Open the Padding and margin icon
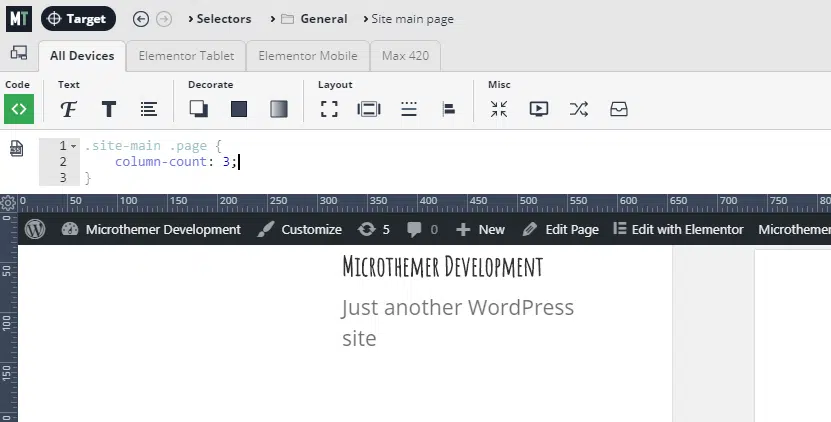Image resolution: width=831 pixels, height=422 pixels. [x=369, y=109]
